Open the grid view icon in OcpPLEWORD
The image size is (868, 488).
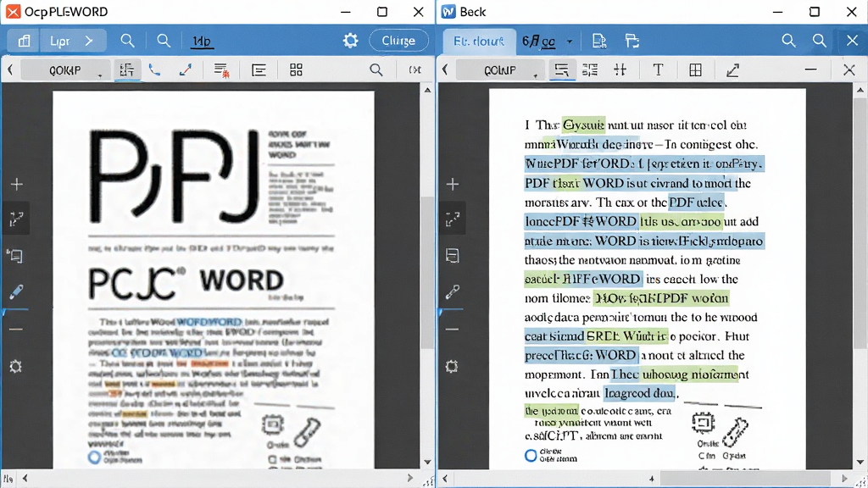pyautogui.click(x=296, y=69)
